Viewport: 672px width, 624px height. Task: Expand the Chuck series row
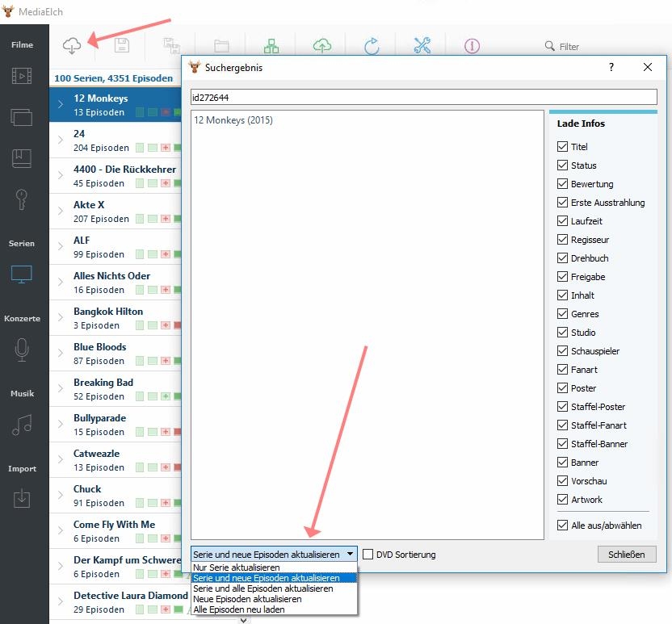point(61,495)
